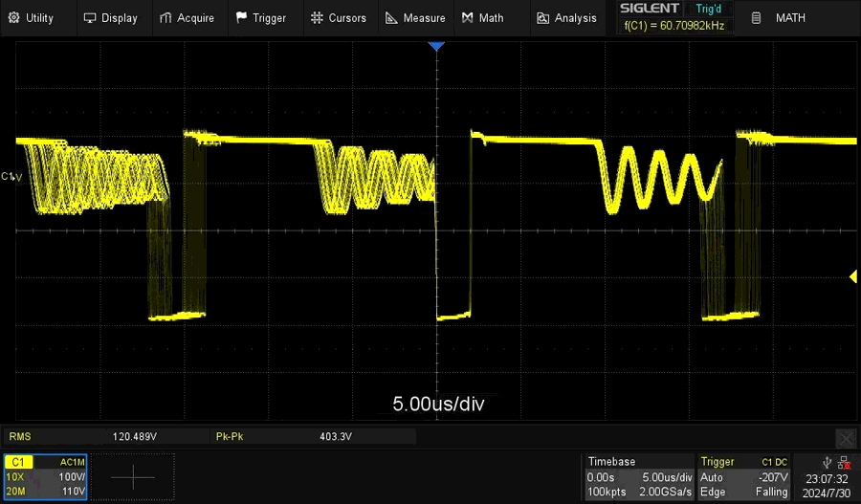Screen dimensions: 861x504
Task: Click the f(C1) frequency counter readout
Action: click(x=674, y=26)
